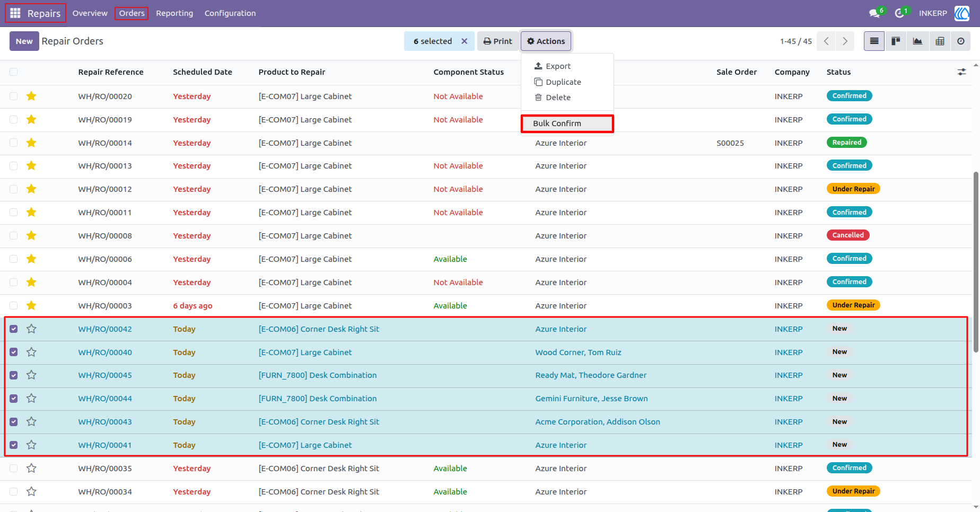Image resolution: width=980 pixels, height=512 pixels.
Task: Toggle the select-all header checkbox
Action: point(14,72)
